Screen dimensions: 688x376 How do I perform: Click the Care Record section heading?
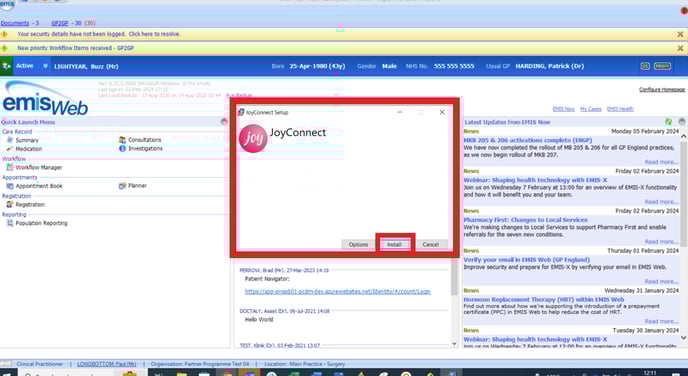[x=17, y=132]
